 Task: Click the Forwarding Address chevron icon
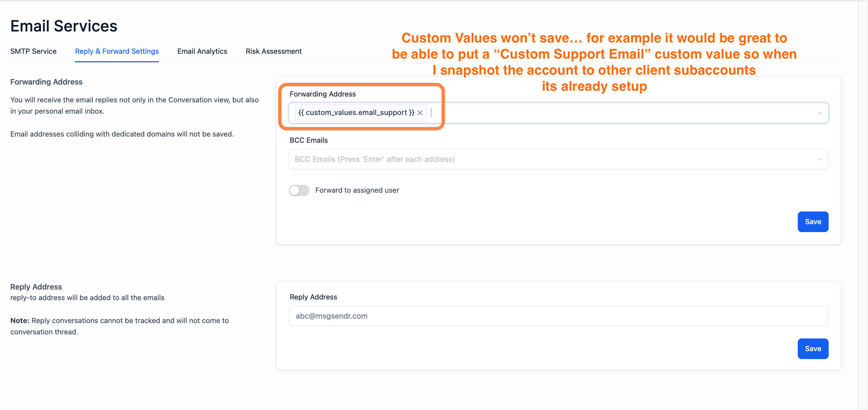819,113
